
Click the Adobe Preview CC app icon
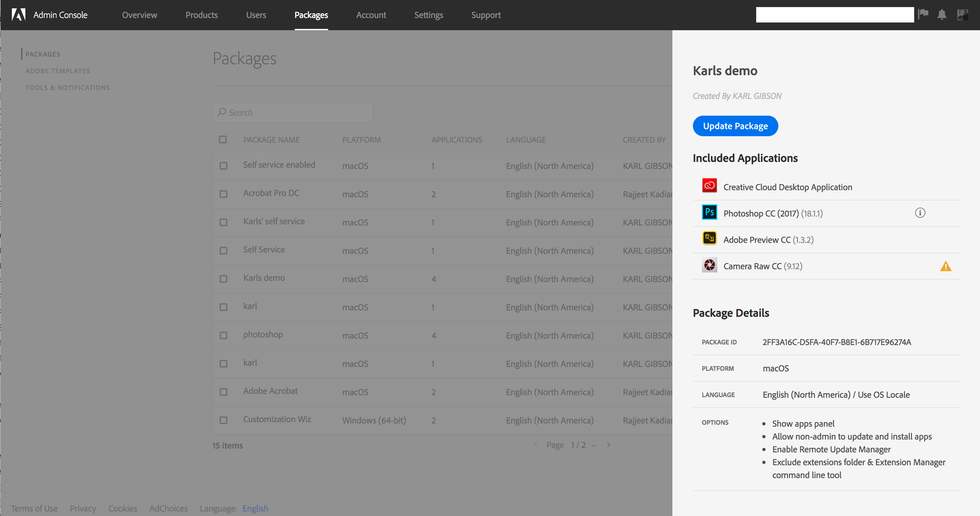pyautogui.click(x=710, y=238)
